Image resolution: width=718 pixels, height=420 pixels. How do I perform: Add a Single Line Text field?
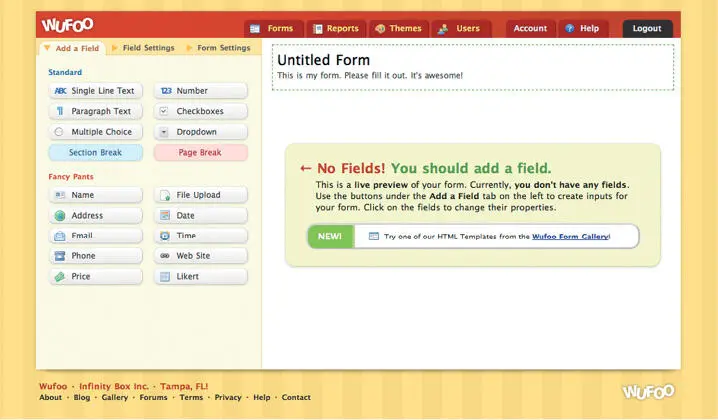pos(96,91)
